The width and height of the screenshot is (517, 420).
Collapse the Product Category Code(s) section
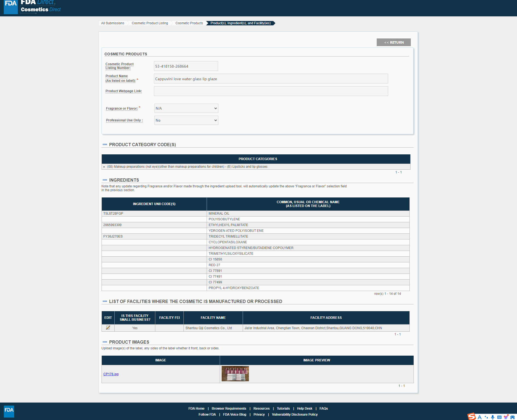[x=105, y=145]
